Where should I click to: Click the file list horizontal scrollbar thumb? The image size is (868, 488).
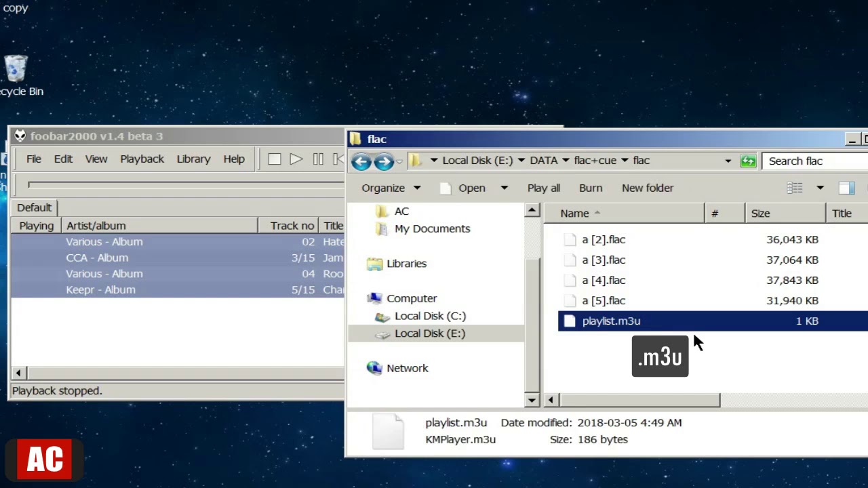pyautogui.click(x=639, y=400)
